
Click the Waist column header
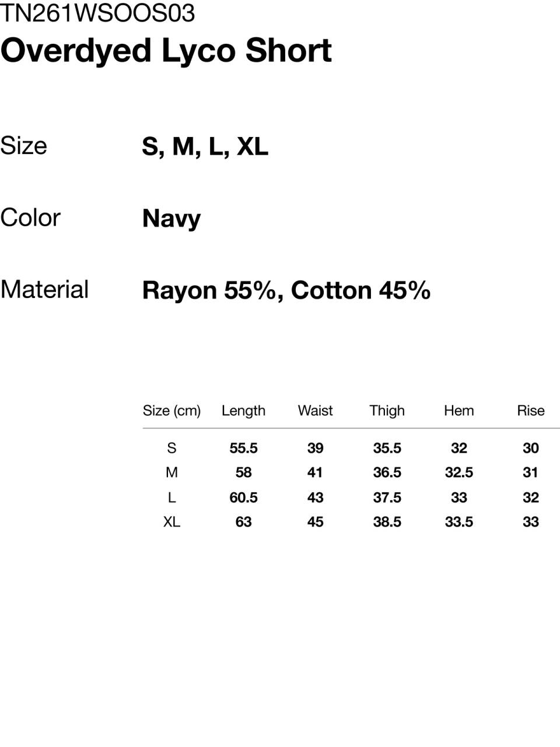click(315, 411)
